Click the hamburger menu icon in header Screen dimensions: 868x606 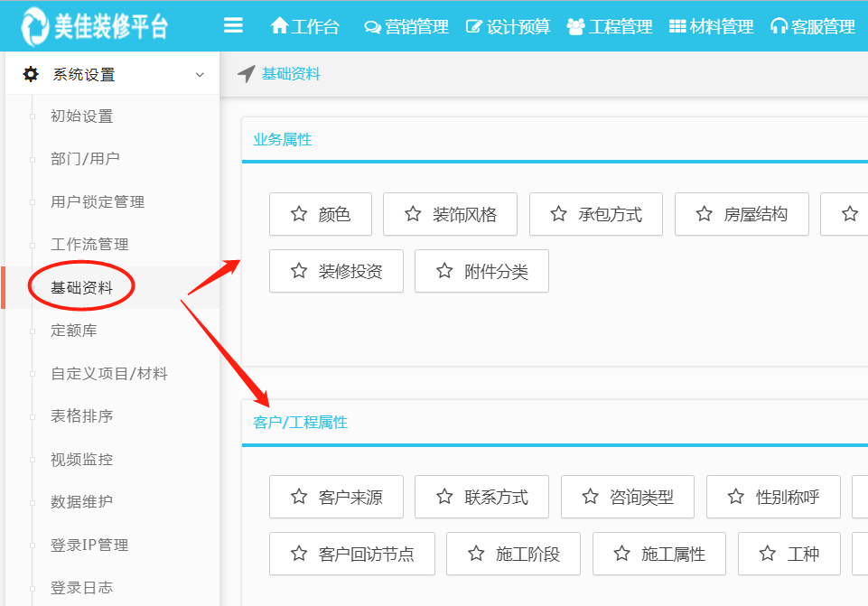pos(233,25)
